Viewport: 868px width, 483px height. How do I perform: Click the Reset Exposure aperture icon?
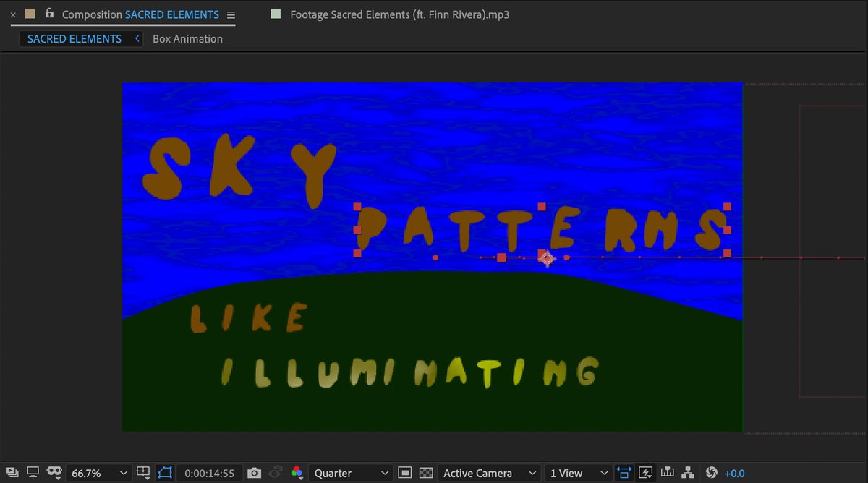[x=711, y=473]
